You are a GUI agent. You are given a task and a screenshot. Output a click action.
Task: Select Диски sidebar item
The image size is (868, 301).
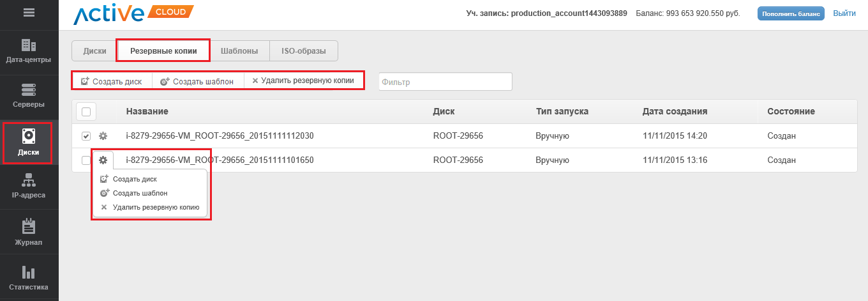point(29,143)
